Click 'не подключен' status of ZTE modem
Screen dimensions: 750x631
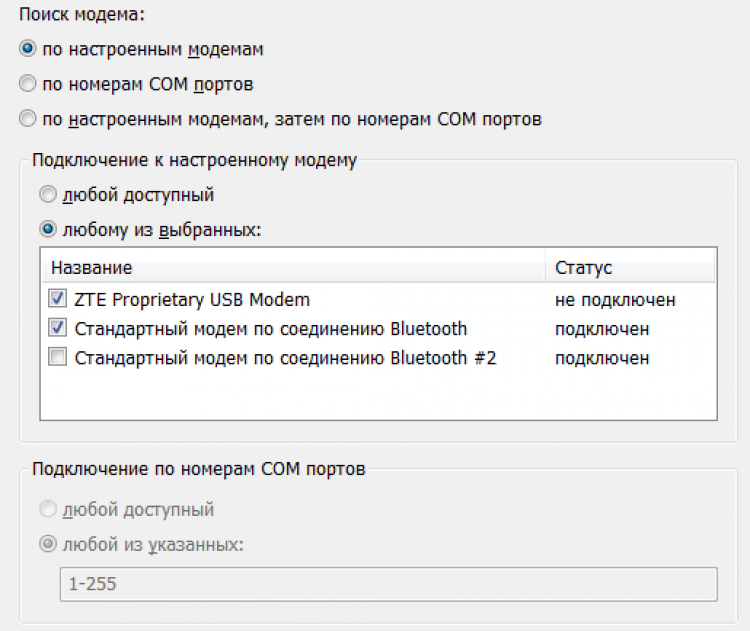tap(616, 299)
